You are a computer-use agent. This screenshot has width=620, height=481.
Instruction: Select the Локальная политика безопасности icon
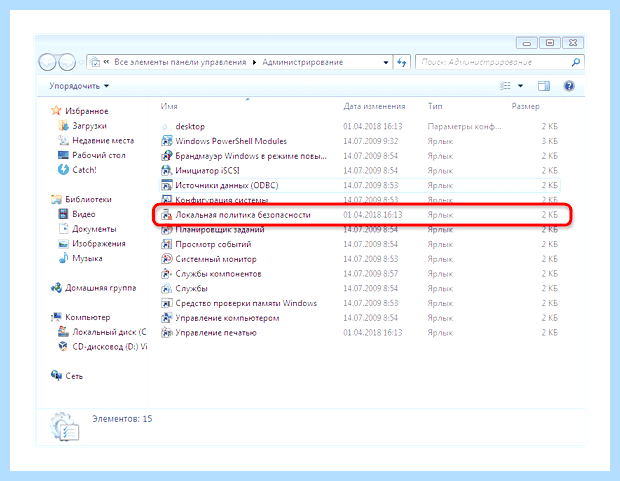click(x=166, y=215)
